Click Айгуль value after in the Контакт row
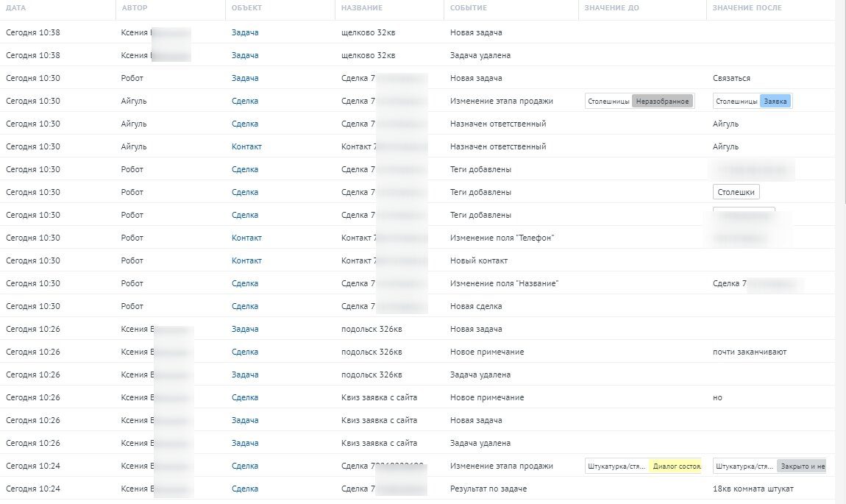 pyautogui.click(x=725, y=146)
